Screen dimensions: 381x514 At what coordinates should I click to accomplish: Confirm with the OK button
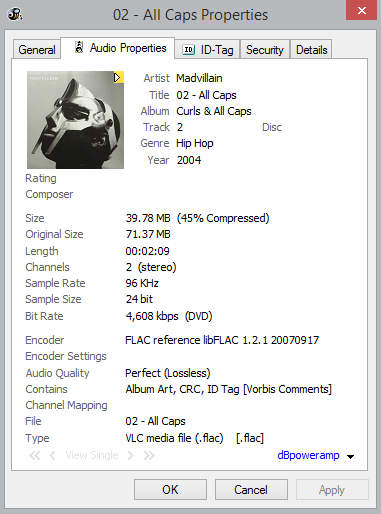(170, 490)
